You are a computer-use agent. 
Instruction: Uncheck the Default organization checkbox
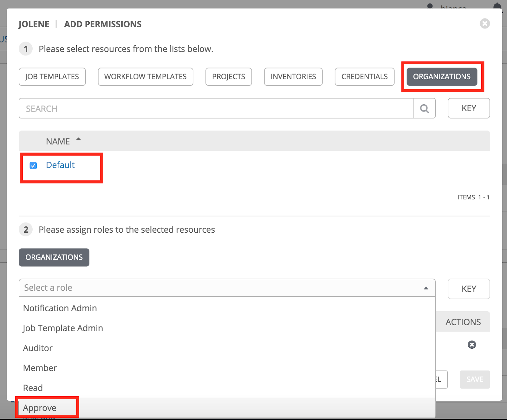33,165
